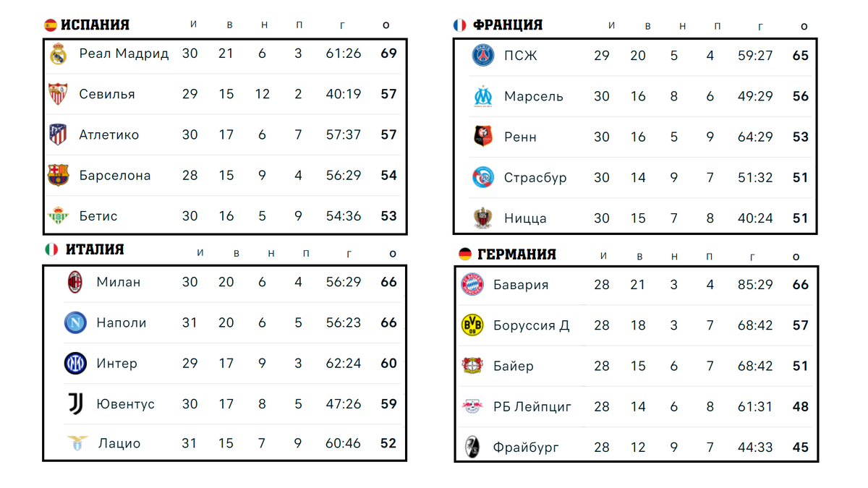Click the Borussia Dortmund BVB logo
Screen dimensions: 868x488
click(472, 325)
